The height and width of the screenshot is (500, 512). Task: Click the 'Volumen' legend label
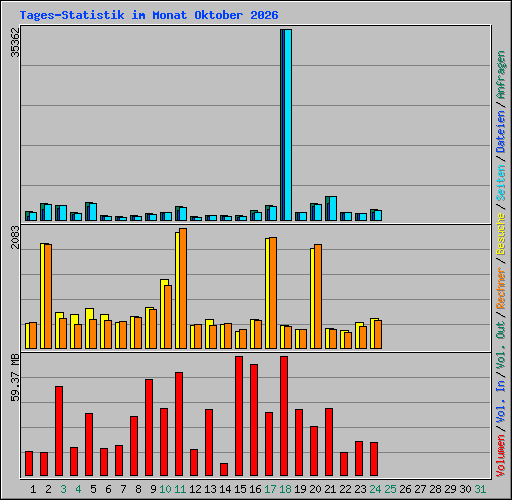click(x=501, y=456)
